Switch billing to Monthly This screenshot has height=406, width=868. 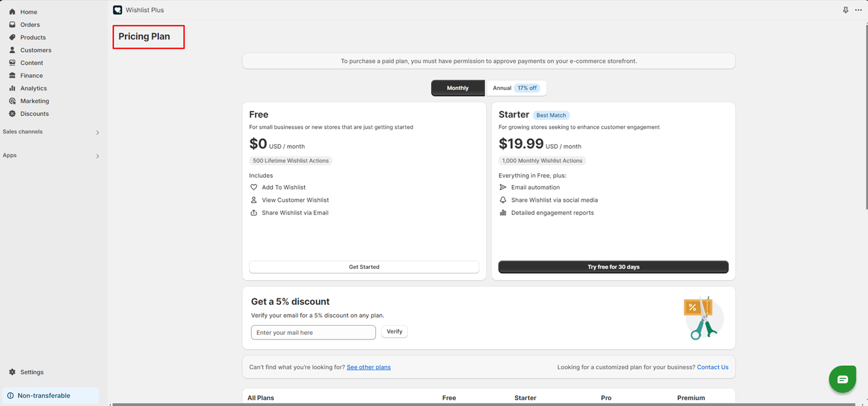tap(458, 88)
